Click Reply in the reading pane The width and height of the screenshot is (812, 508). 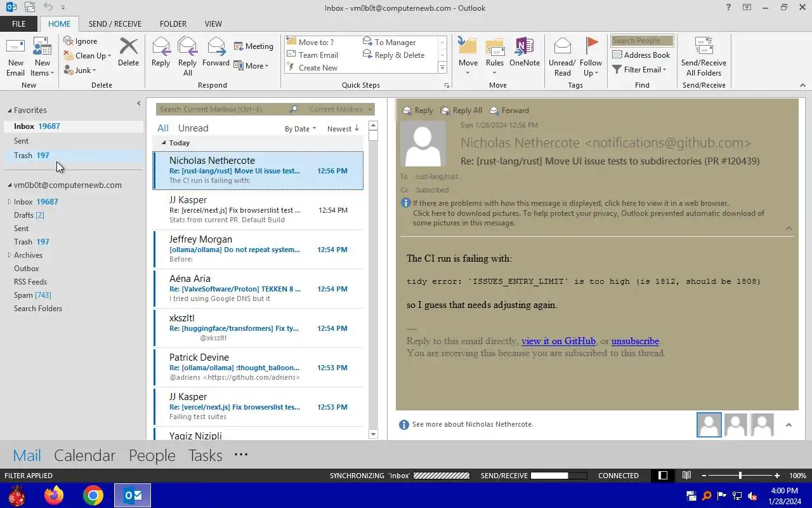tap(418, 110)
